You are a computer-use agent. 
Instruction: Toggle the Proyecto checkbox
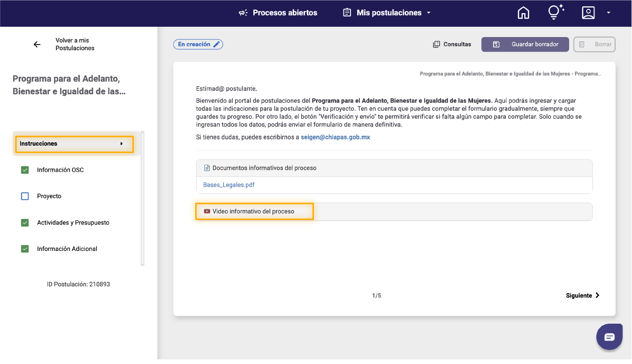(25, 196)
